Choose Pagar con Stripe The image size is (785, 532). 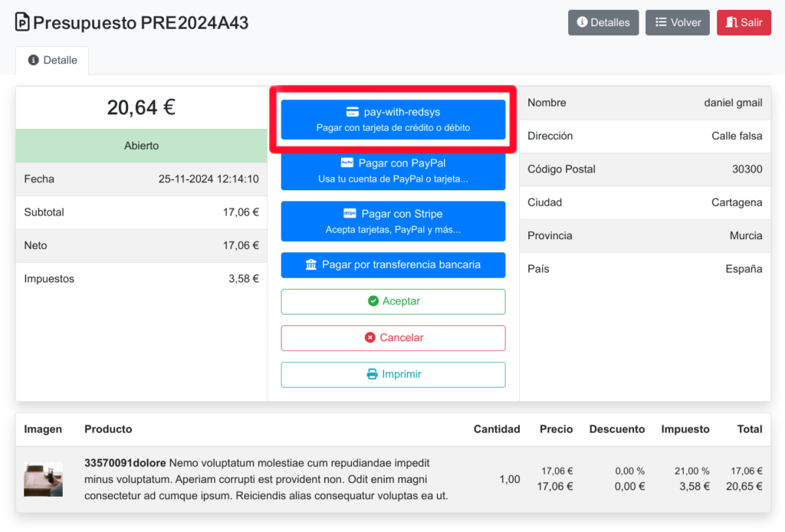(x=393, y=221)
